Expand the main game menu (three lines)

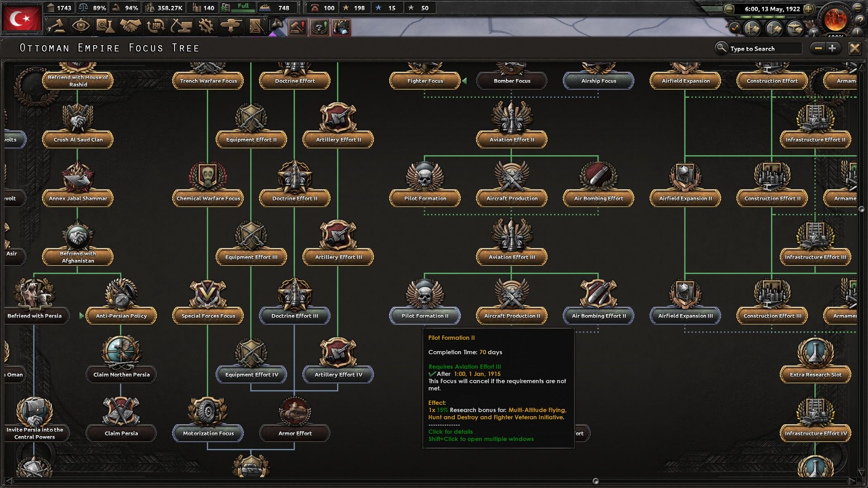pos(857,7)
